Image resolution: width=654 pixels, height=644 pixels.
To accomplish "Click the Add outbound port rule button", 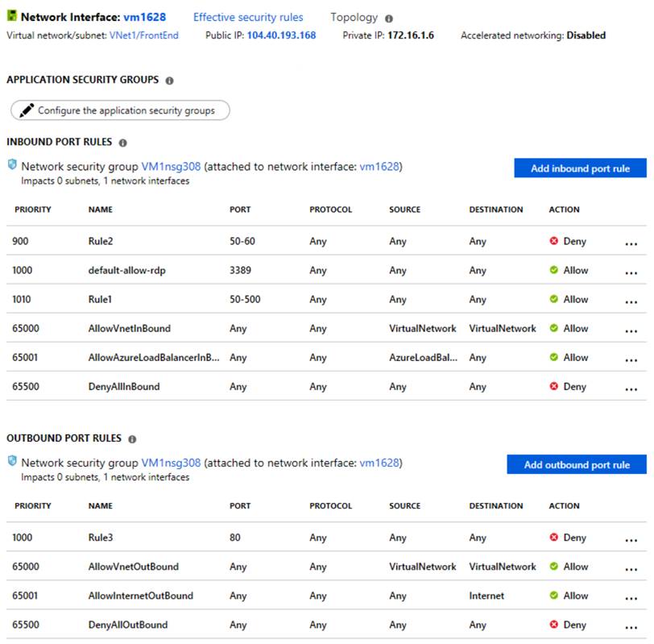I will pos(577,465).
